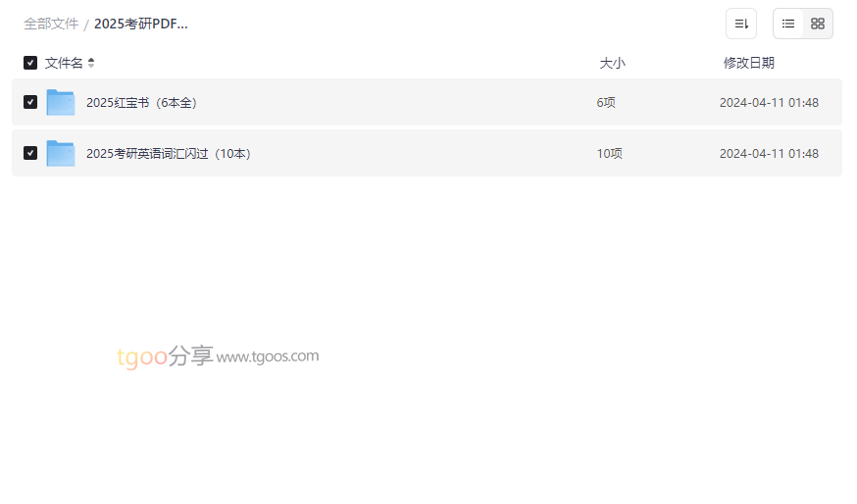Click the www.tgoos.com watermark link

point(268,356)
